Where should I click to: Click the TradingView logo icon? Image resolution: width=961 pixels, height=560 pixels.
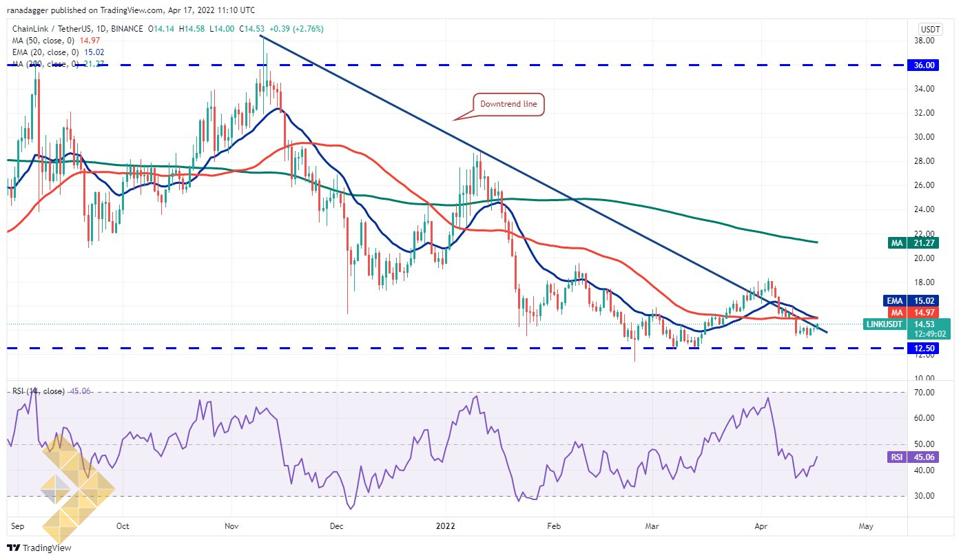coord(13,548)
